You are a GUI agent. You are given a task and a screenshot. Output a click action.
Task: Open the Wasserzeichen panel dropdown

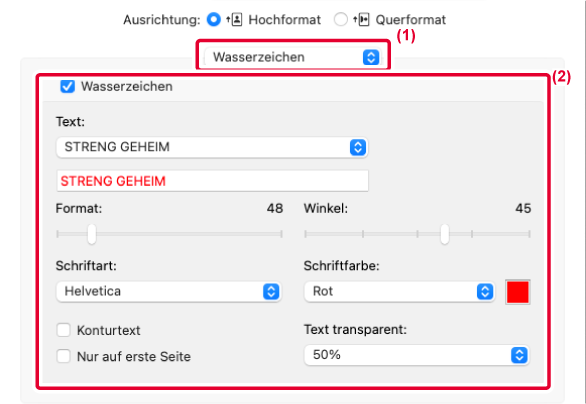(x=293, y=57)
